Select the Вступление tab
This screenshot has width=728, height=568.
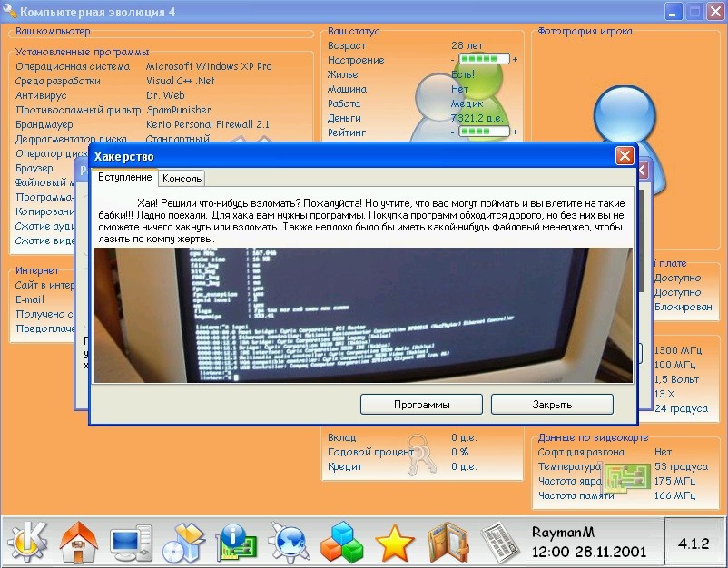pyautogui.click(x=124, y=177)
